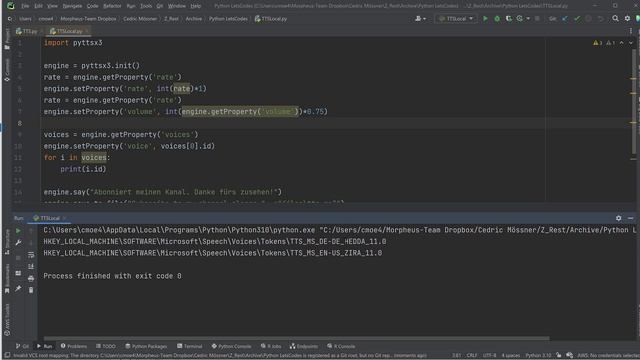Viewport: 640px width, 360px height.
Task: Open the Tools menu
Action: coord(146,6)
